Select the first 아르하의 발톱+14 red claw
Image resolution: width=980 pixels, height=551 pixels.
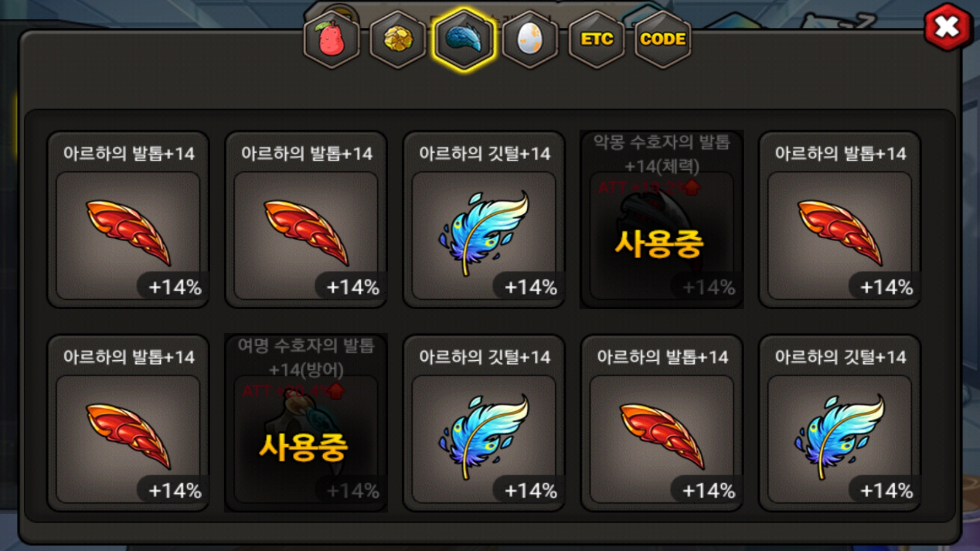[128, 219]
